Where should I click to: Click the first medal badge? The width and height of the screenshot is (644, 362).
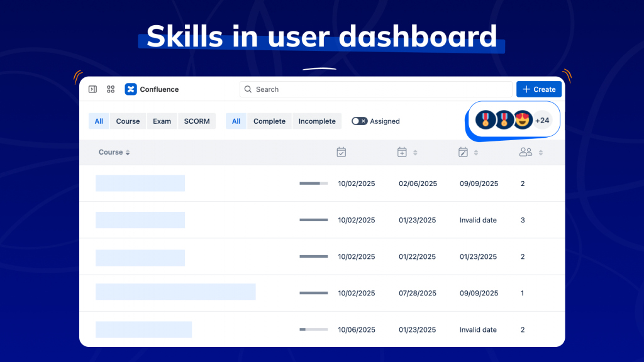pyautogui.click(x=484, y=119)
